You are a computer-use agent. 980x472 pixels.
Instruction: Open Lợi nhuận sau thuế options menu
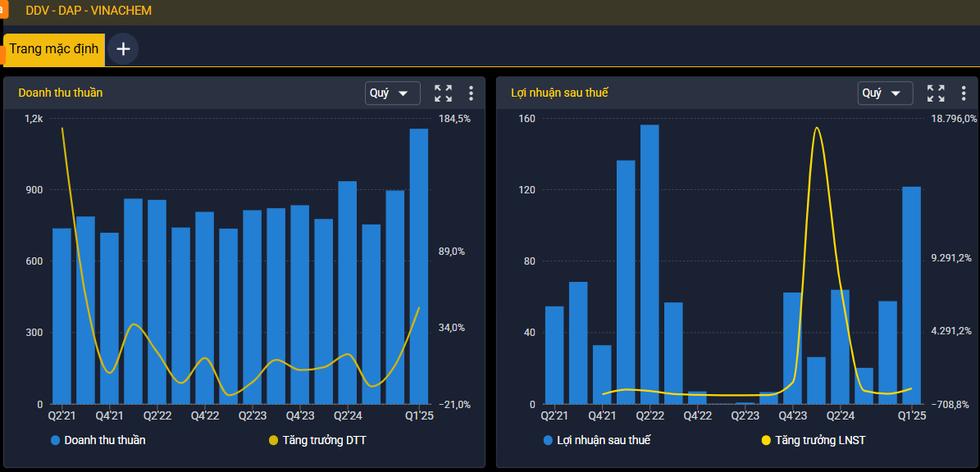point(964,93)
